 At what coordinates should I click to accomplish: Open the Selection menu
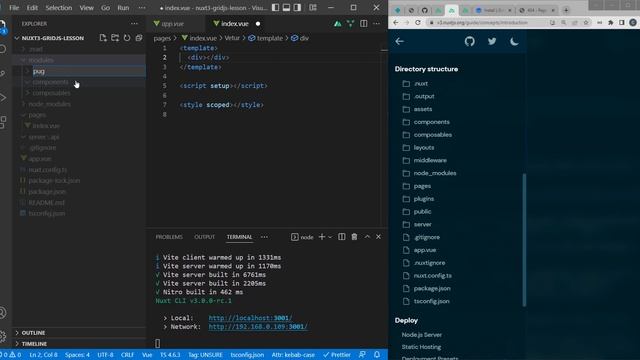58,8
